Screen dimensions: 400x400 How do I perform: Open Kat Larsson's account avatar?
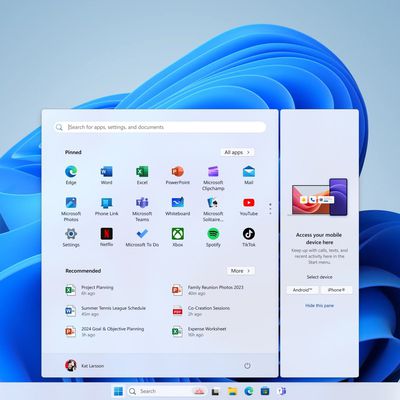pyautogui.click(x=71, y=366)
